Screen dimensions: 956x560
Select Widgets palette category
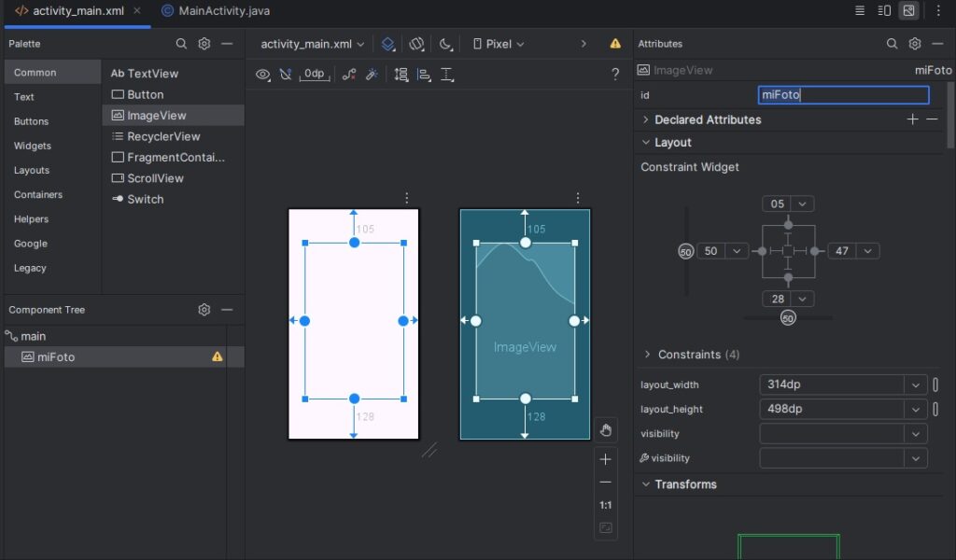click(52, 145)
